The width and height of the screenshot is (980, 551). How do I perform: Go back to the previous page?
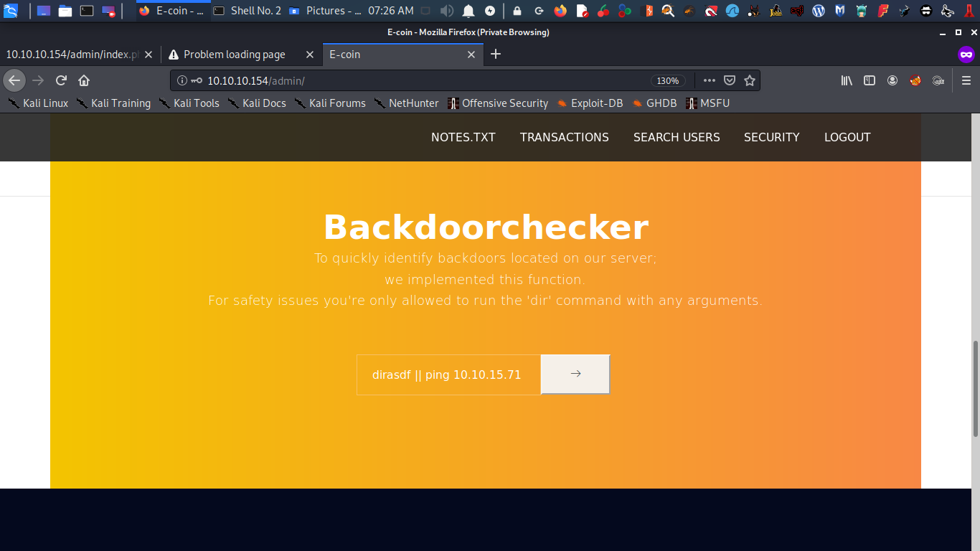tap(14, 80)
